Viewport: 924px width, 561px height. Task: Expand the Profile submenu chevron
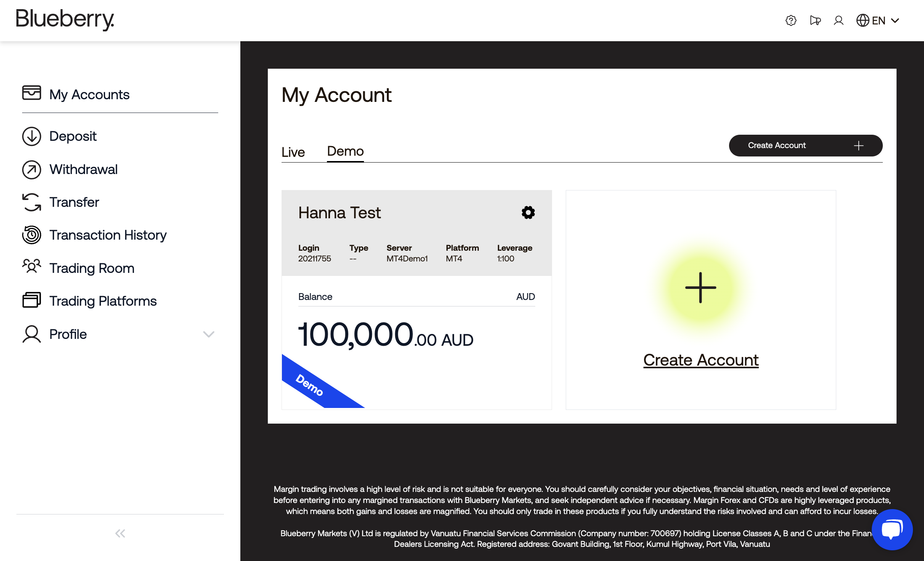tap(209, 334)
